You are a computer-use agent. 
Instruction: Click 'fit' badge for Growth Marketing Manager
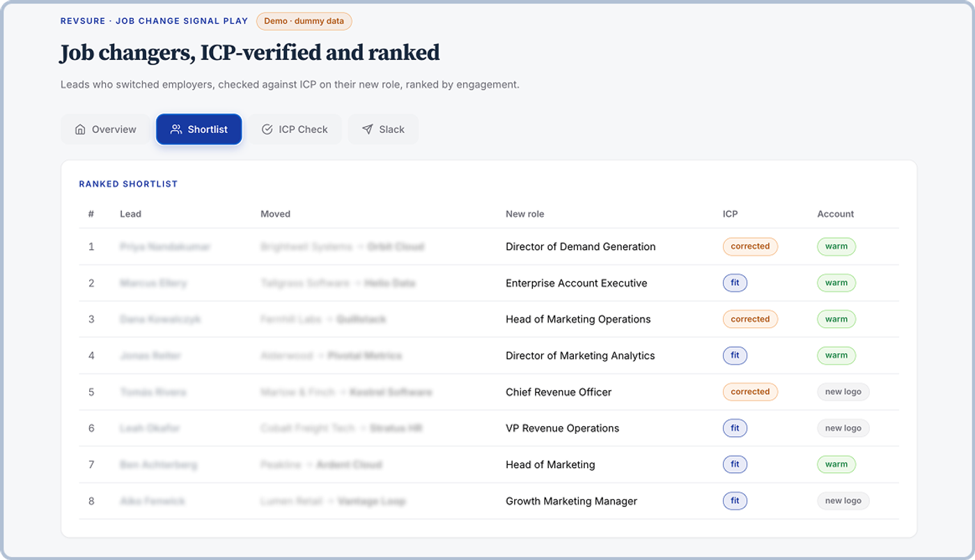(735, 501)
